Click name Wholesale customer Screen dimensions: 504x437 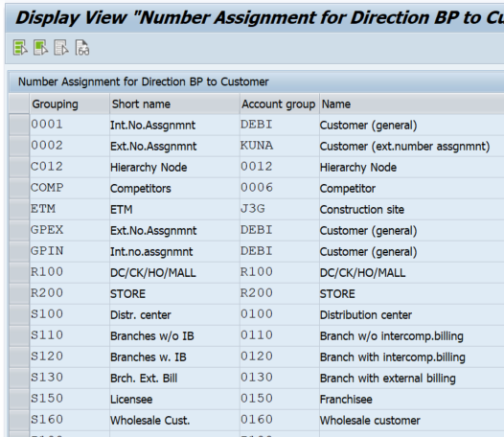pos(412,420)
